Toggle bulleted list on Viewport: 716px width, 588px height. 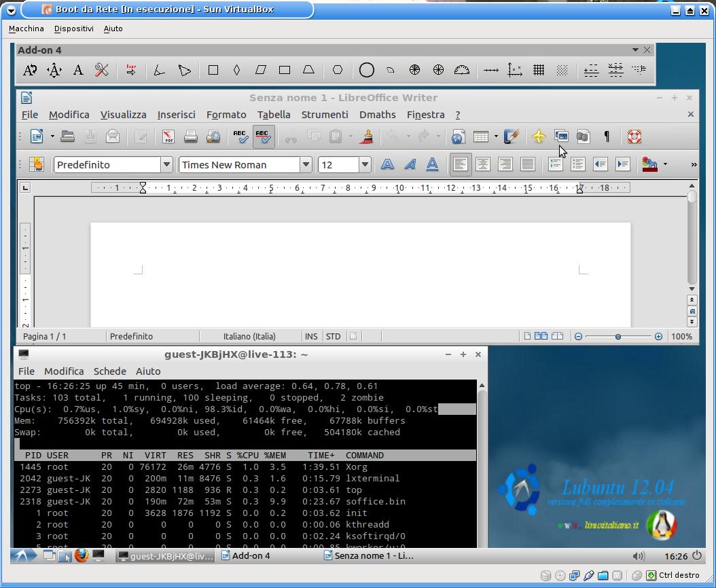pyautogui.click(x=577, y=164)
